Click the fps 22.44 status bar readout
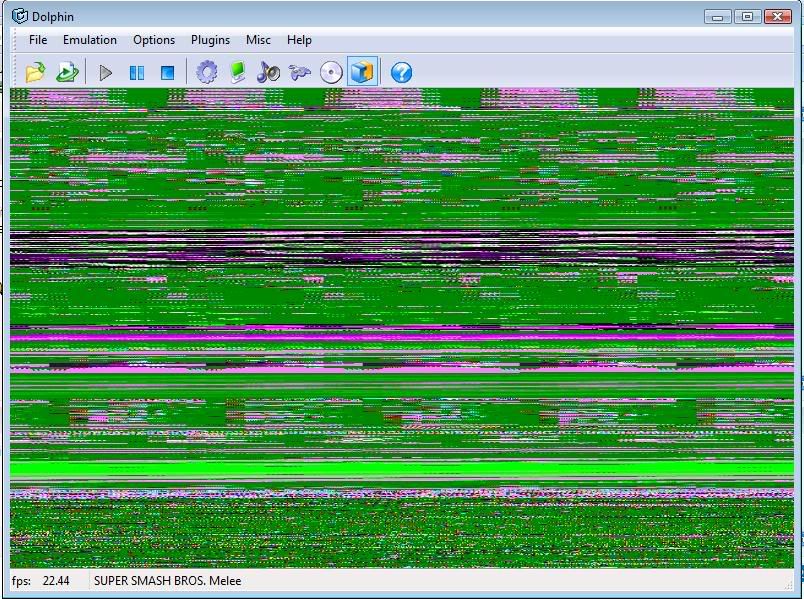The width and height of the screenshot is (804, 599). [41, 581]
